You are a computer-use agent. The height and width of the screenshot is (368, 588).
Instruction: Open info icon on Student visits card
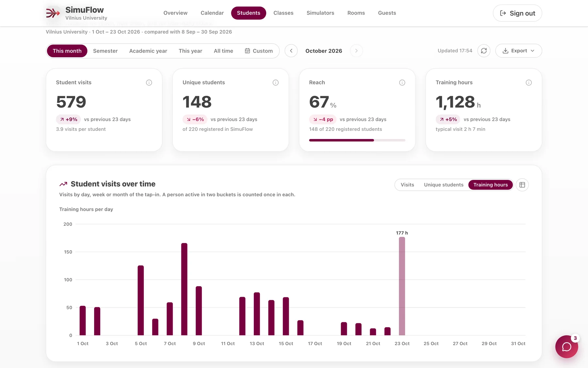[149, 83]
